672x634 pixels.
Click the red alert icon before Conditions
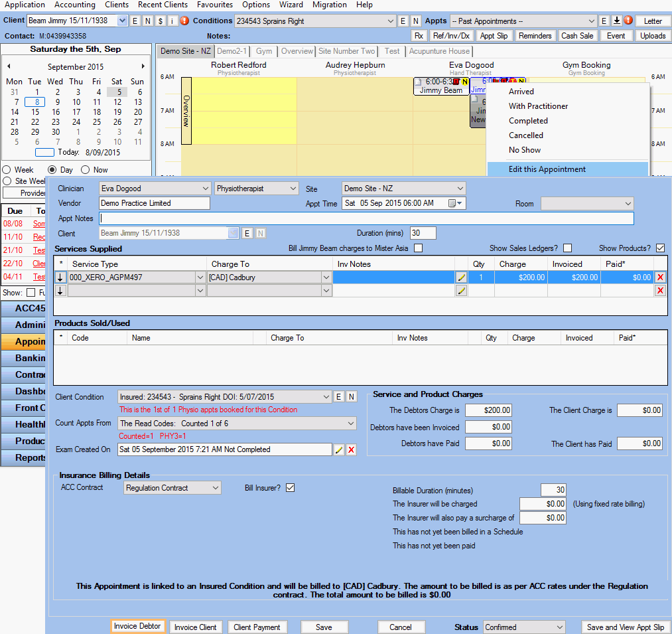(x=185, y=21)
